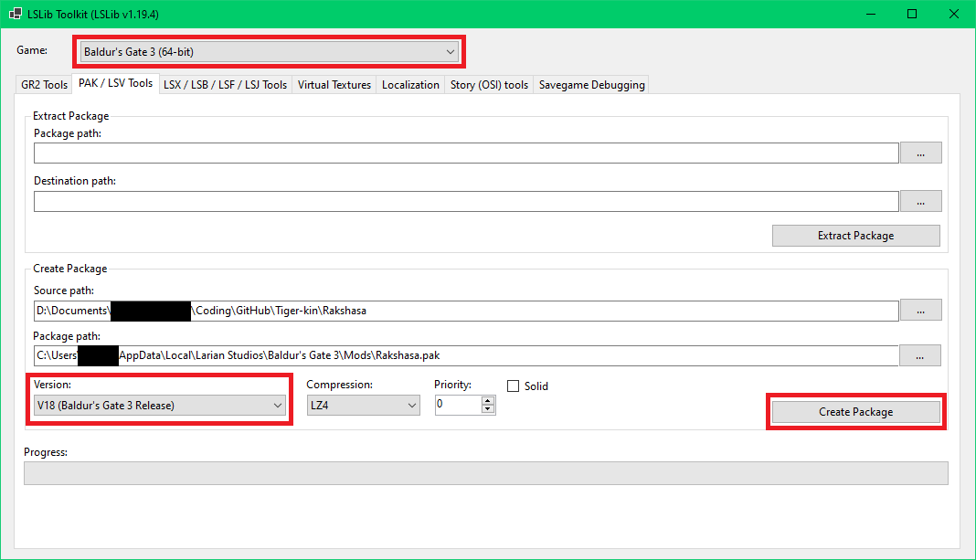The image size is (976, 560).
Task: Browse for extraction Destination path
Action: [920, 201]
